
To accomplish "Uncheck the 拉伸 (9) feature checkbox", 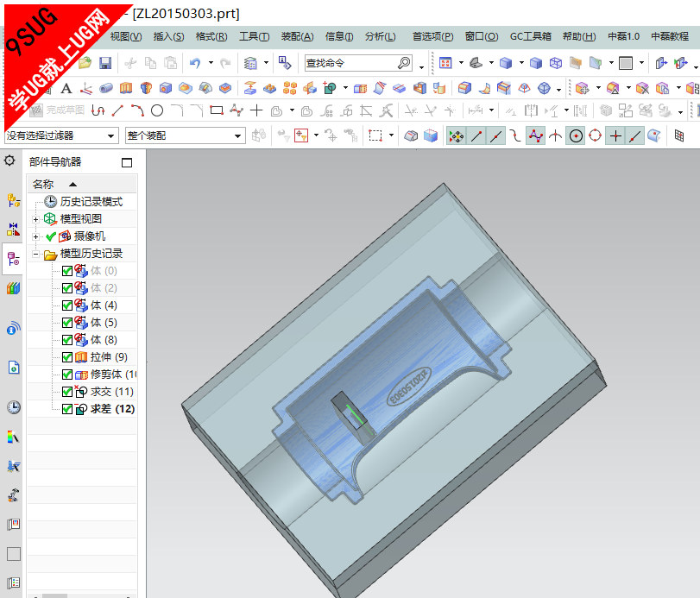I will [67, 357].
